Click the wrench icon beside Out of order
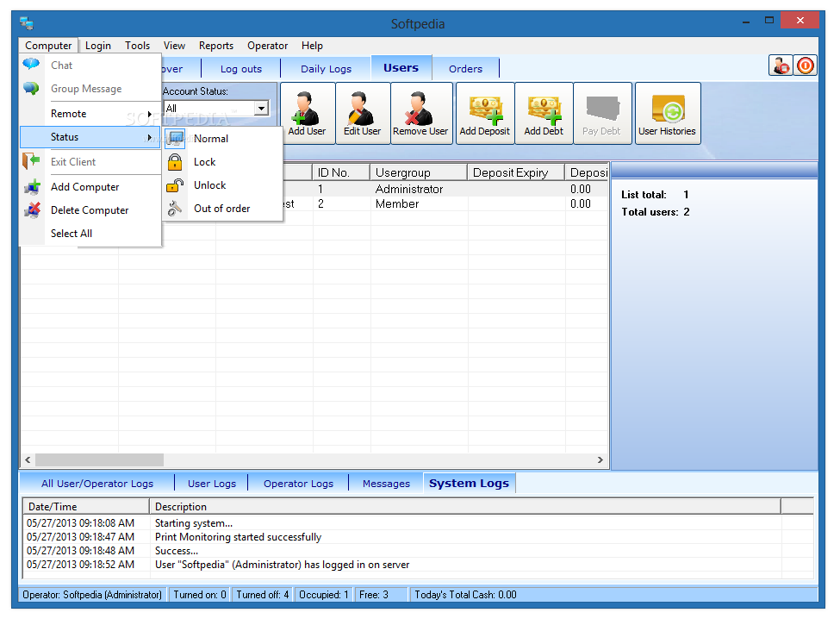Screen dimensions: 840x625 pos(175,209)
